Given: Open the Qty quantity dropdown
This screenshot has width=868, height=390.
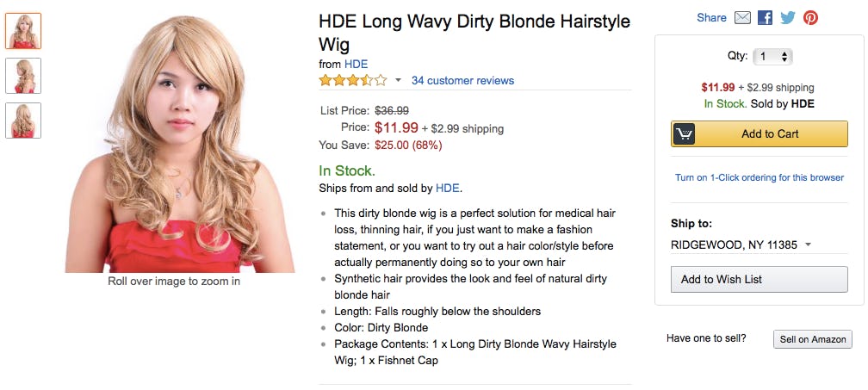Looking at the screenshot, I should tap(772, 57).
